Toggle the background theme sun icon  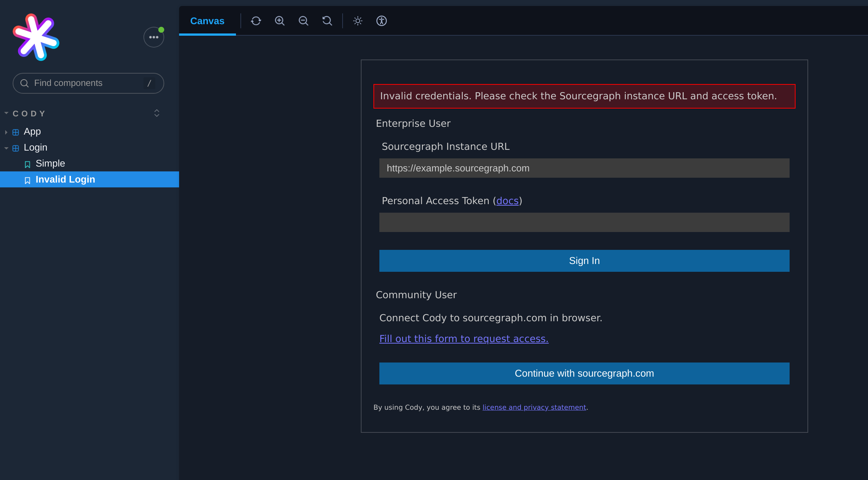[x=357, y=21]
